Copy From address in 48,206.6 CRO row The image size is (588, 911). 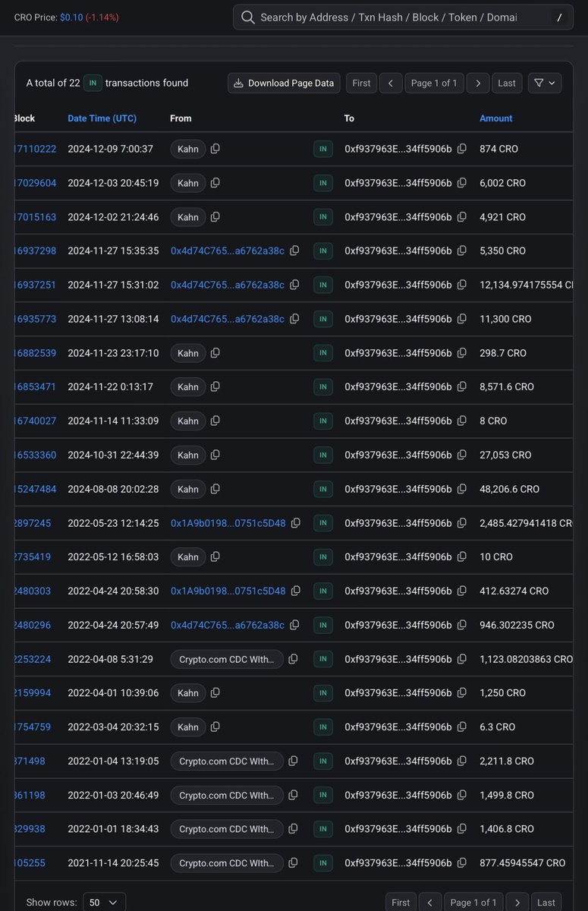coord(215,489)
